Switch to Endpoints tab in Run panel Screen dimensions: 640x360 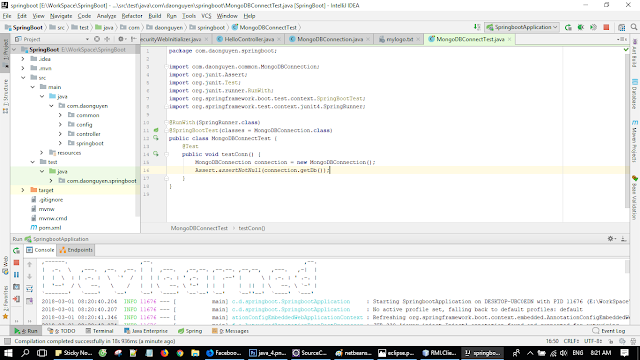[x=76, y=250]
